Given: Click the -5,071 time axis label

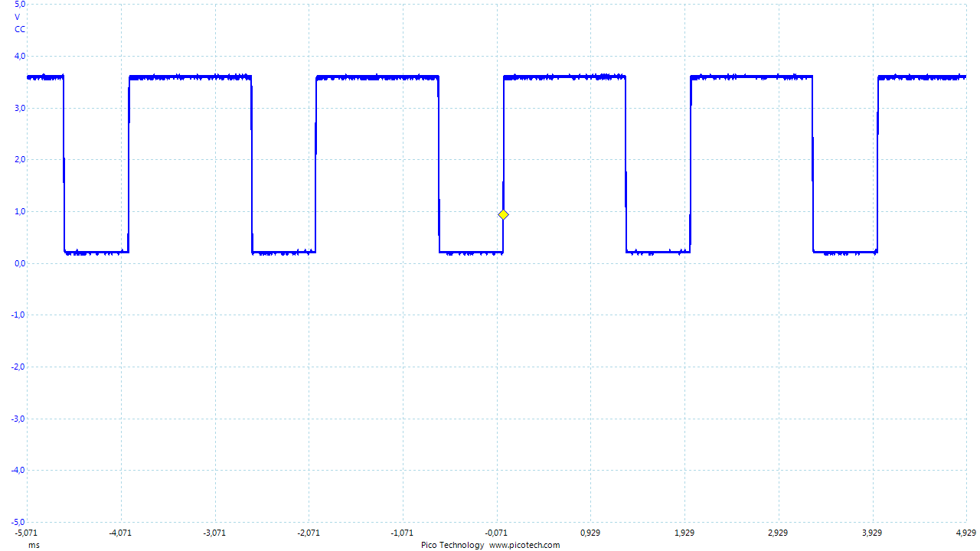Looking at the screenshot, I should [x=26, y=533].
